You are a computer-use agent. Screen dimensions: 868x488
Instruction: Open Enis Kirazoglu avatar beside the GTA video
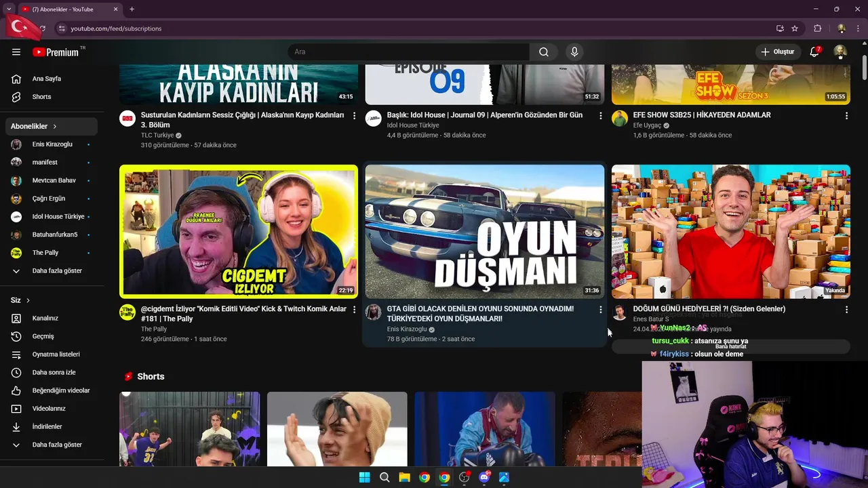coord(374,312)
